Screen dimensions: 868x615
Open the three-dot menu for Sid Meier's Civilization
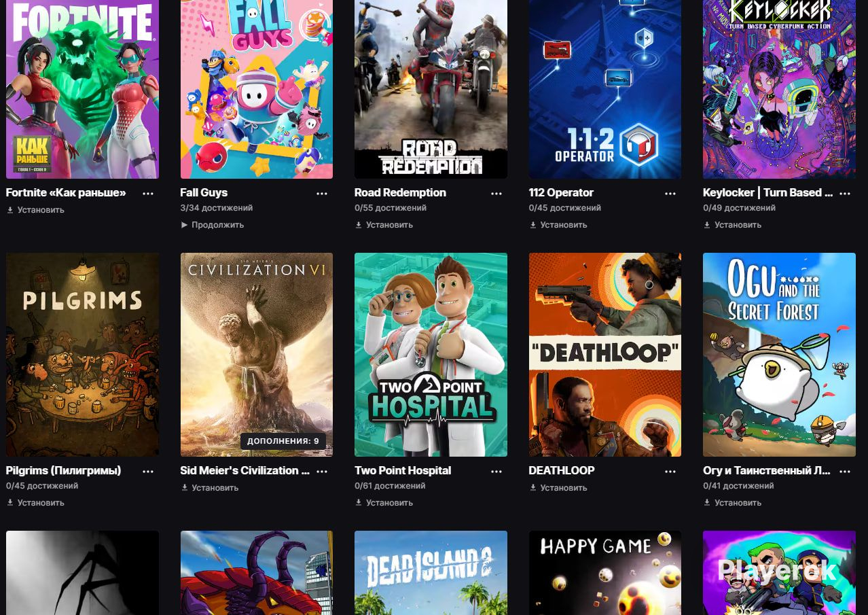point(322,471)
